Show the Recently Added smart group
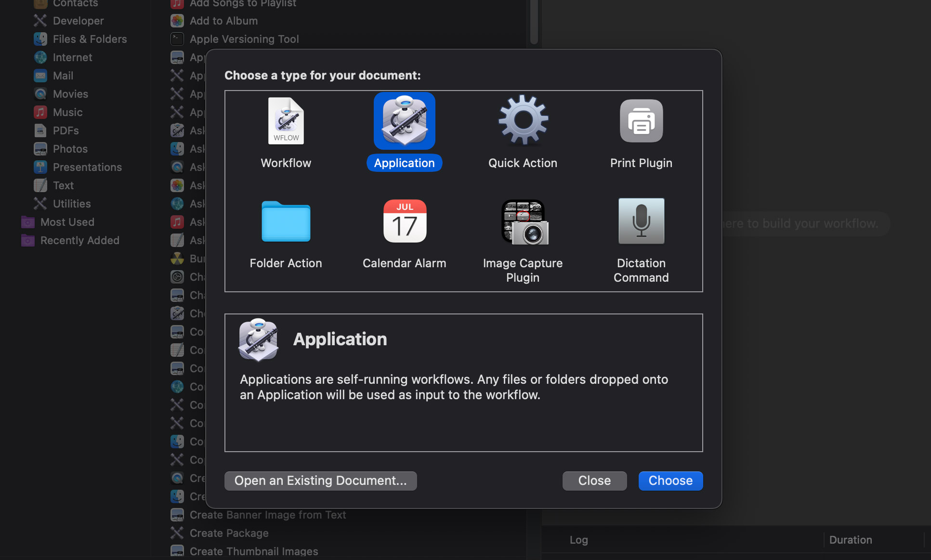 (x=70, y=240)
